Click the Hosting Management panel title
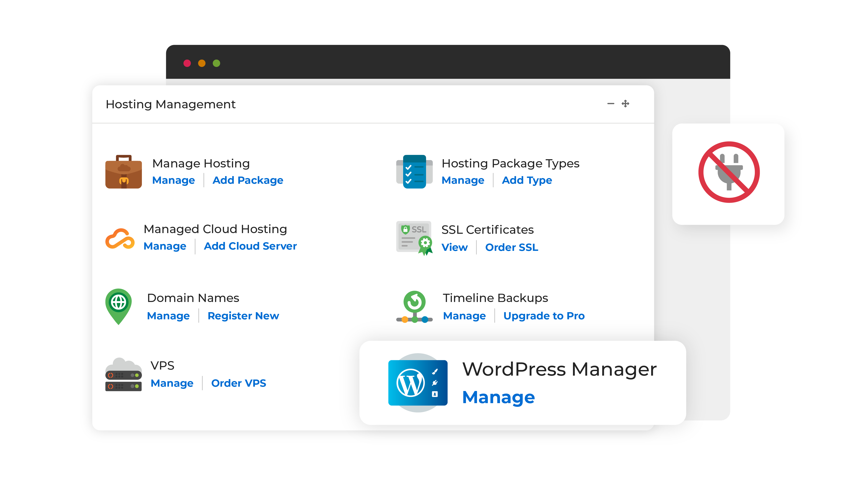The height and width of the screenshot is (490, 868). (170, 104)
